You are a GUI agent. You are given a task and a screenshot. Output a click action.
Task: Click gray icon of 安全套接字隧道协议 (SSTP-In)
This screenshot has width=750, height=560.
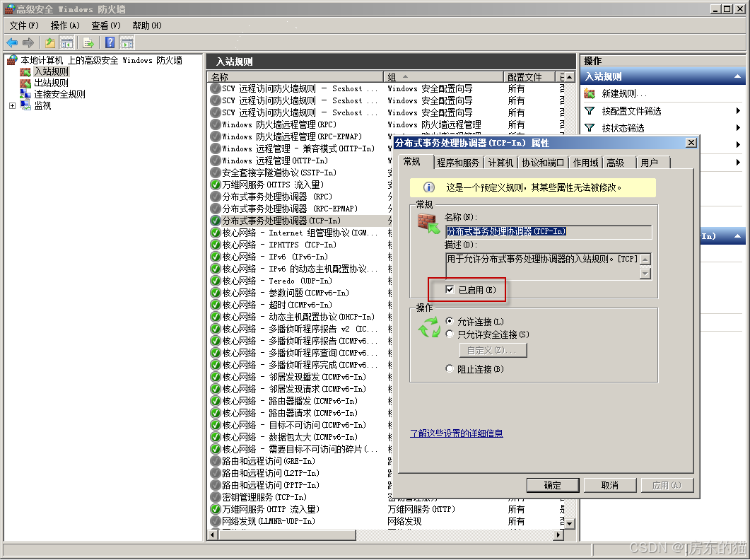[215, 173]
